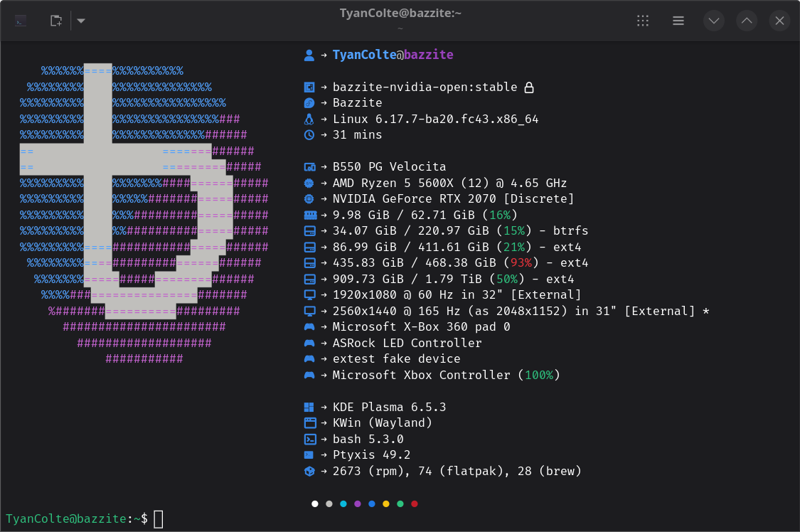
Task: Click the text Linux 6.17.7-ba20.fc43.x86_64
Action: click(435, 119)
